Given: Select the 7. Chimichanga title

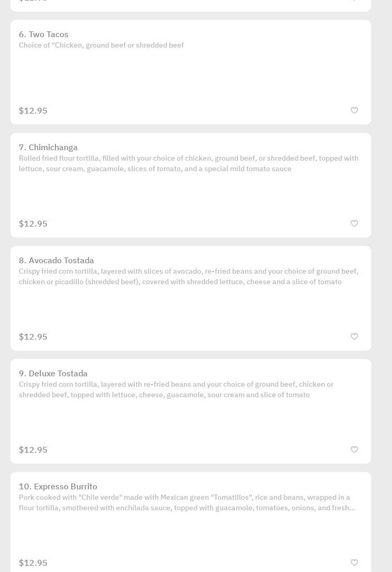Looking at the screenshot, I should (x=48, y=148).
